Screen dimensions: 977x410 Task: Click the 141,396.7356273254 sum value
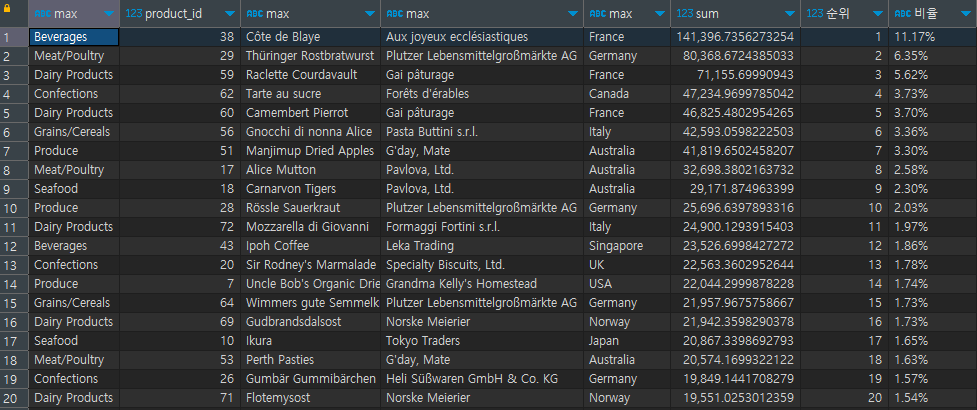pos(735,37)
